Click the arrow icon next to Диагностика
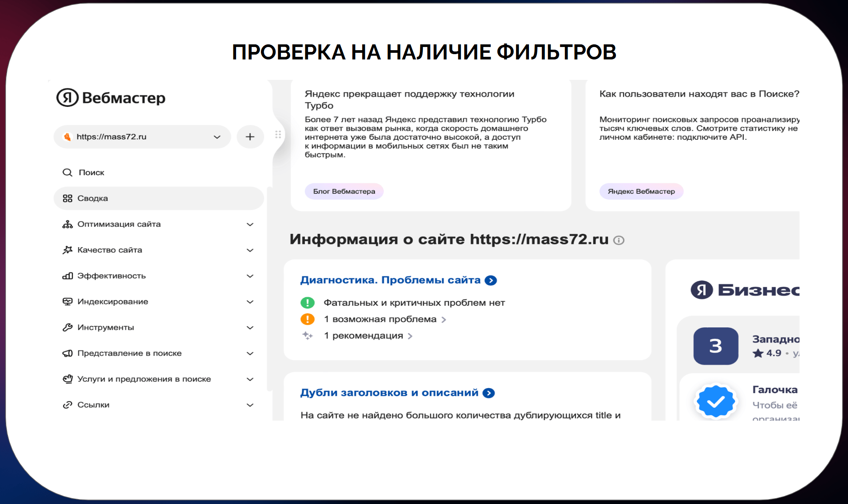This screenshot has width=848, height=504. tap(491, 280)
